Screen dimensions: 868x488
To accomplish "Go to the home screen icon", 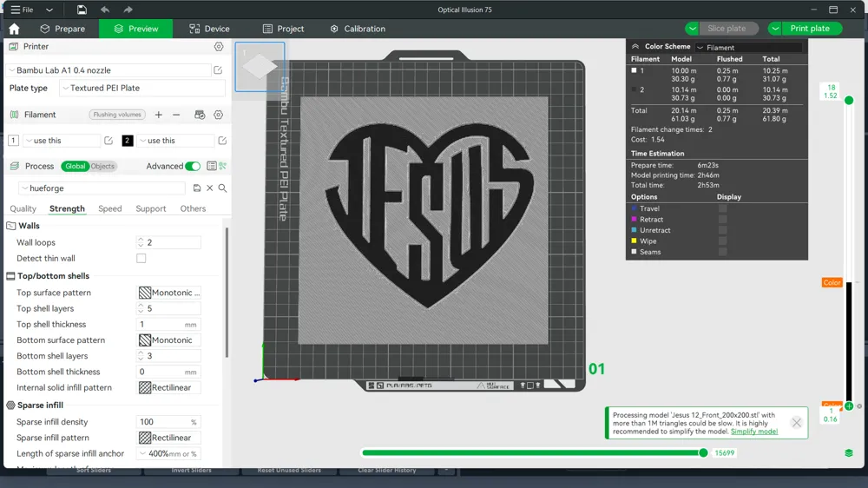I will click(15, 29).
